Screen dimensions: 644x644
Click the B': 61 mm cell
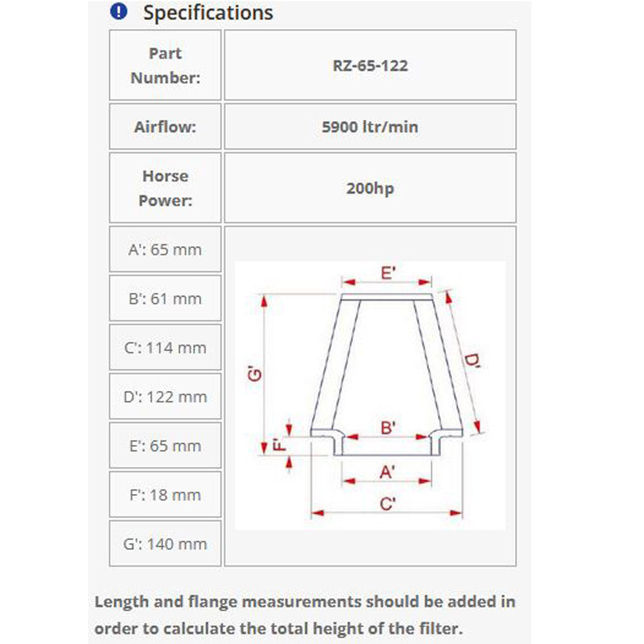(165, 298)
